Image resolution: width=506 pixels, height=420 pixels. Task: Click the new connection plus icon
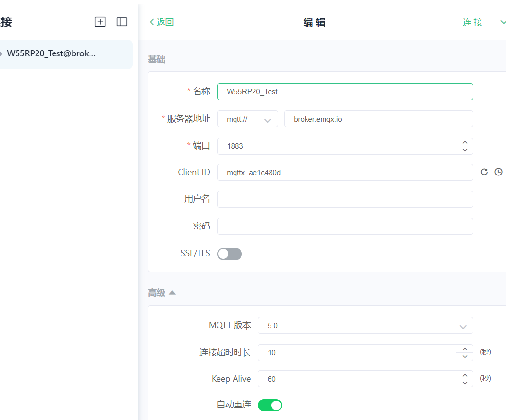(x=100, y=22)
